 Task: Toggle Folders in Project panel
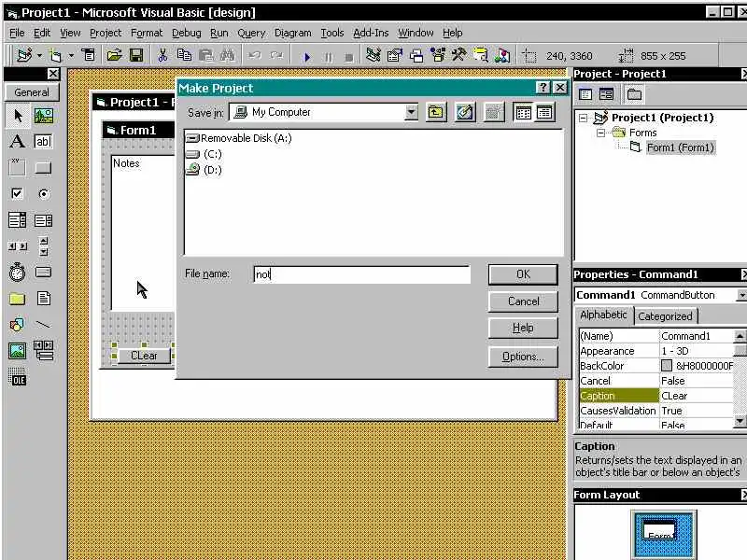(x=634, y=94)
